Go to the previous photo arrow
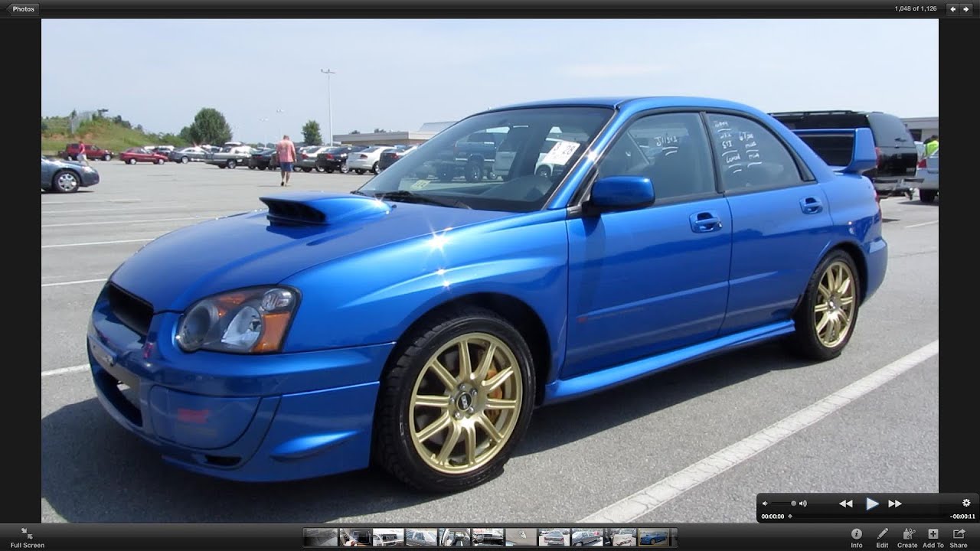This screenshot has width=980, height=551. tap(952, 8)
